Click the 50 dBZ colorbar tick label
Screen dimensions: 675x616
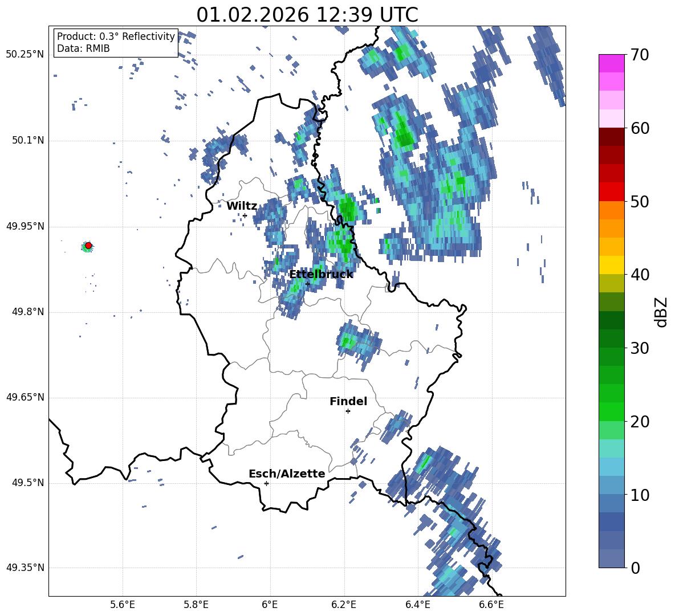pyautogui.click(x=640, y=202)
